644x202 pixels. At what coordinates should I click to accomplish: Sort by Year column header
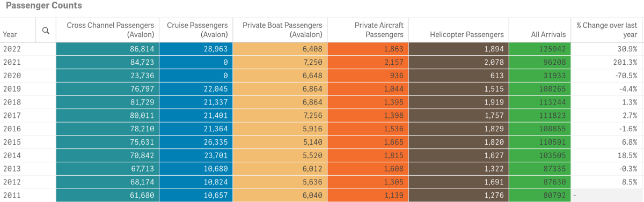tap(10, 34)
